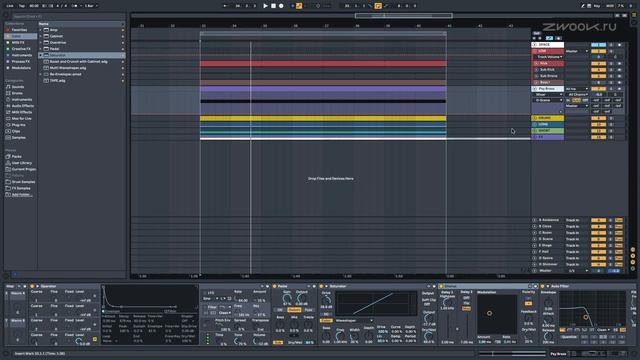640x360 pixels.
Task: Expand the Cabinet folder in browser
Action: (x=41, y=36)
